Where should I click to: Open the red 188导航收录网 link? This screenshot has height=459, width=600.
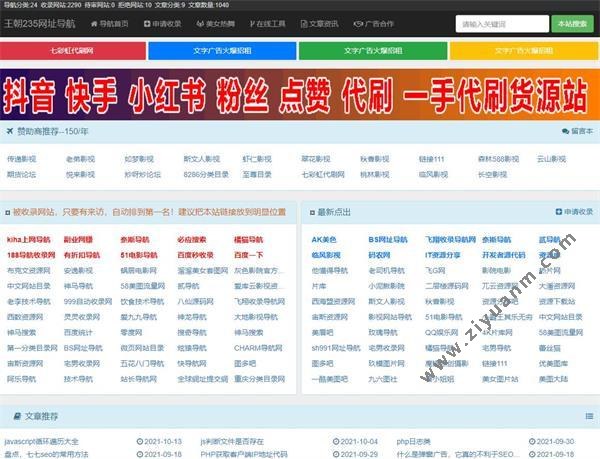pyautogui.click(x=31, y=255)
